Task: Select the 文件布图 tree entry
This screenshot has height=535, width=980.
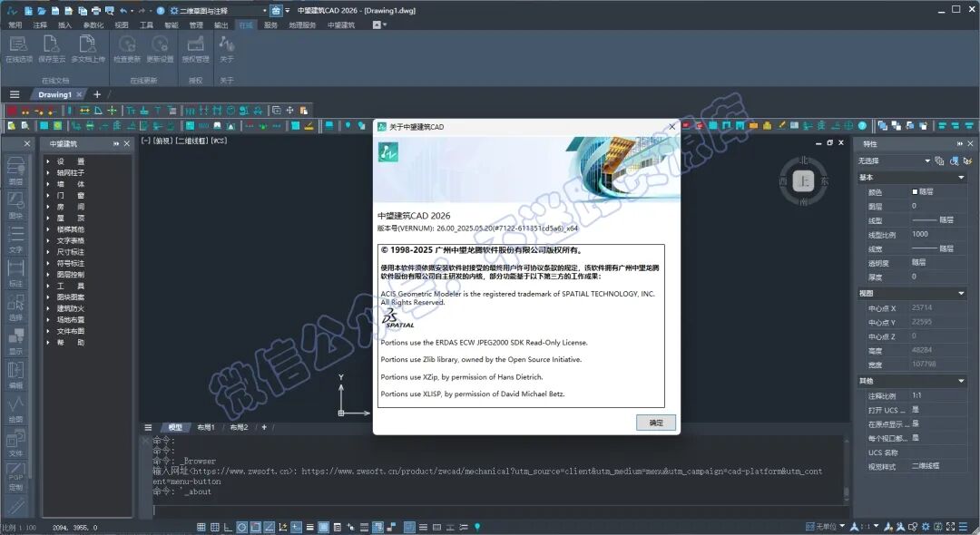Action: point(71,331)
